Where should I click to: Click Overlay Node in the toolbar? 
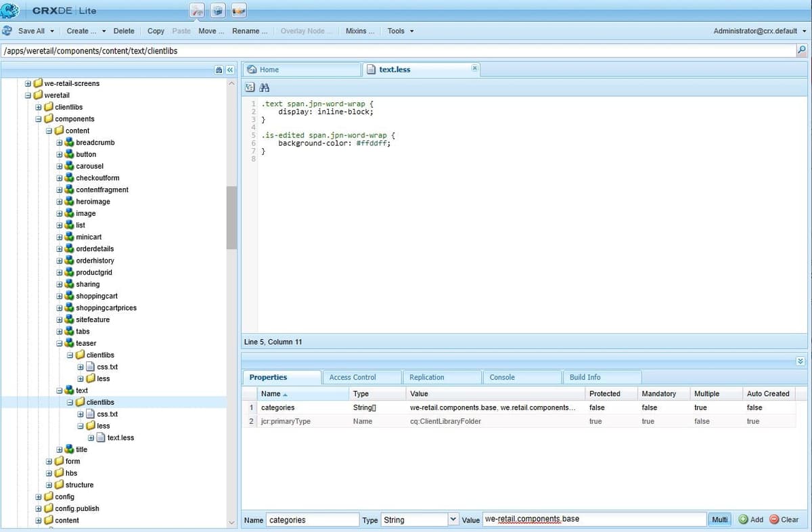click(x=306, y=30)
